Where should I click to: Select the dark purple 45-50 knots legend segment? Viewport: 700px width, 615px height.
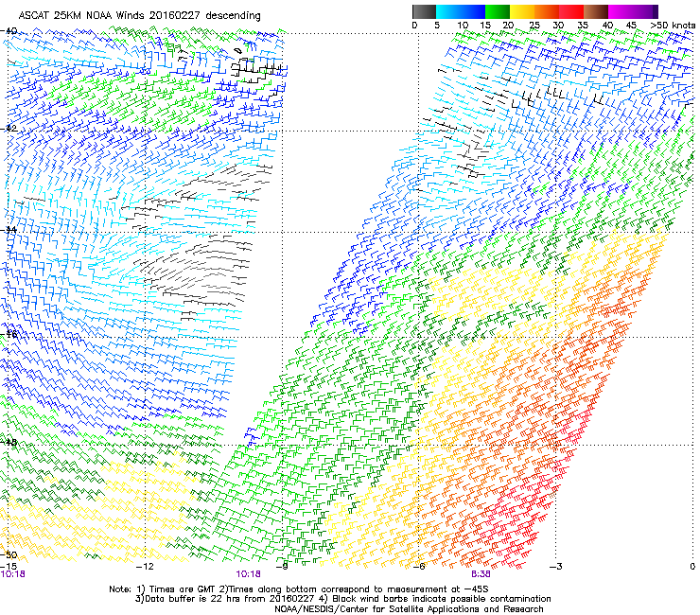click(x=645, y=11)
